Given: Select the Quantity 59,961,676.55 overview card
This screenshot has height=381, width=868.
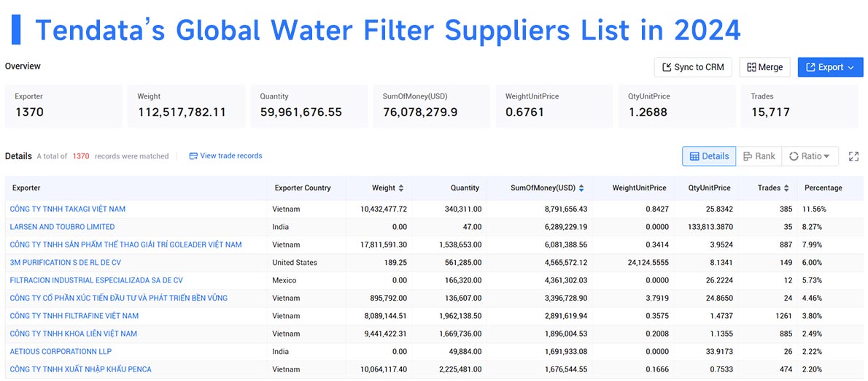Looking at the screenshot, I should pos(309,106).
